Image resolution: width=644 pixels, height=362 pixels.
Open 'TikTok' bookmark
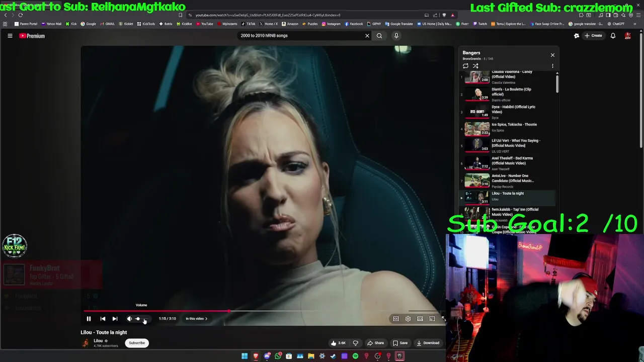pos(248,24)
